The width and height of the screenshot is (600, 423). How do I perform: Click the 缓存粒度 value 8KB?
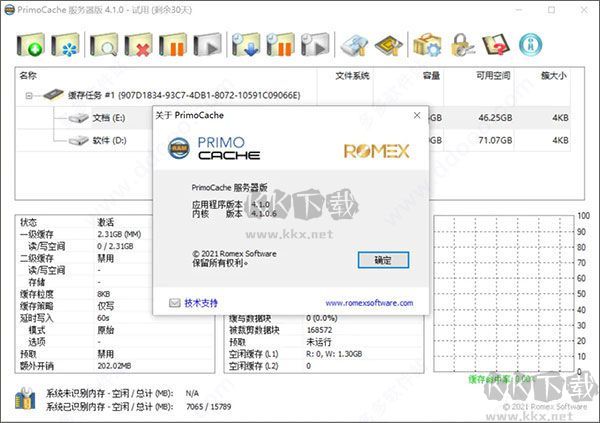click(103, 294)
